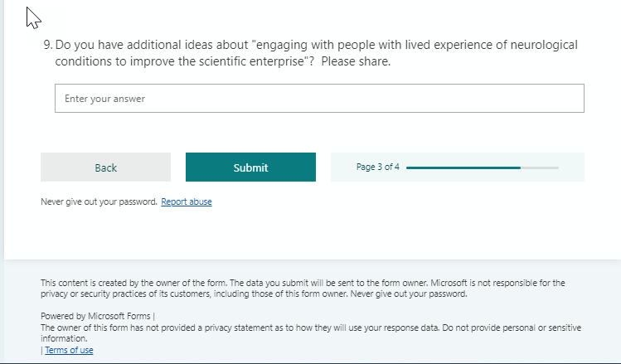Click the question 9 number
The image size is (621, 364).
(x=47, y=45)
